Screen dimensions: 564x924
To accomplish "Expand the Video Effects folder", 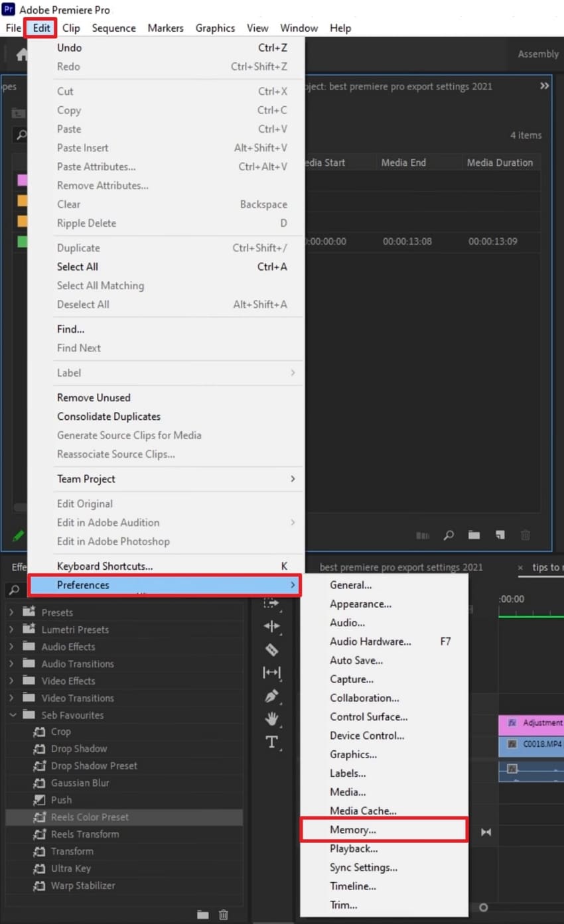I will (11, 681).
